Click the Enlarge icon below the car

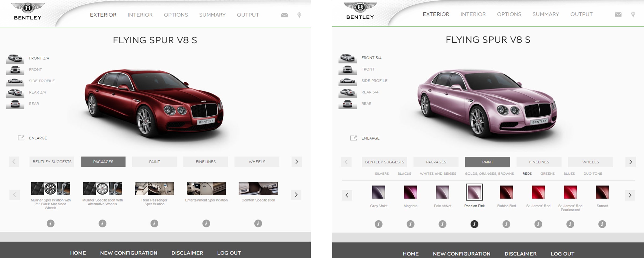pyautogui.click(x=21, y=138)
